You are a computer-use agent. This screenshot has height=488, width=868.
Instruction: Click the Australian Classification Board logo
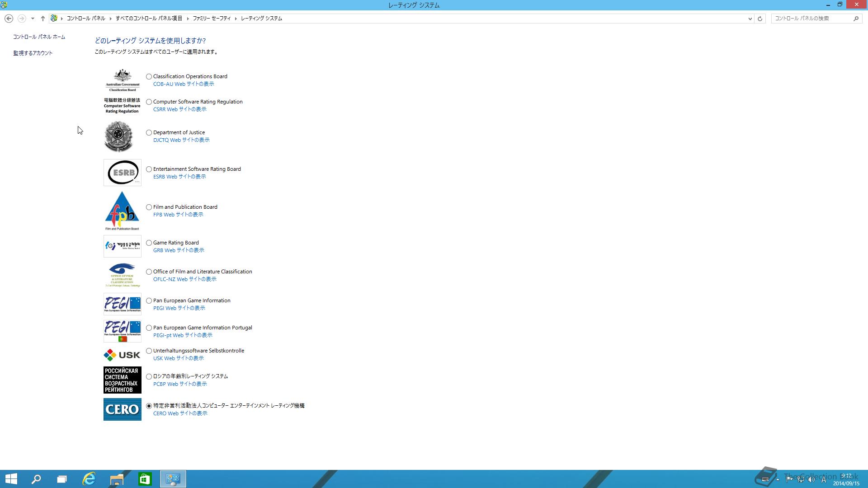pos(122,80)
